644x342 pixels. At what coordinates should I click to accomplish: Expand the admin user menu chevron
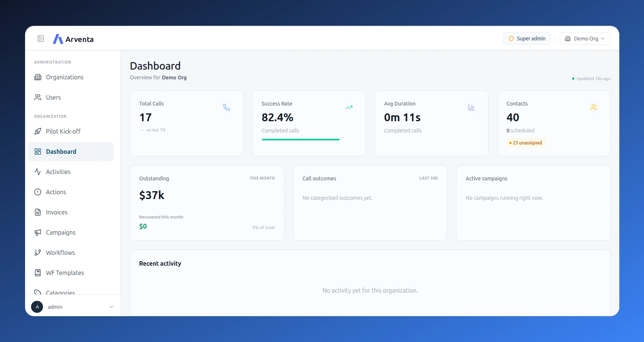point(111,307)
